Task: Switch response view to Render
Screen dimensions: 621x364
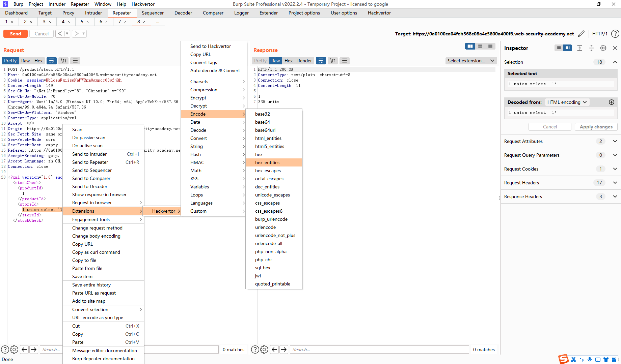Action: pyautogui.click(x=304, y=61)
